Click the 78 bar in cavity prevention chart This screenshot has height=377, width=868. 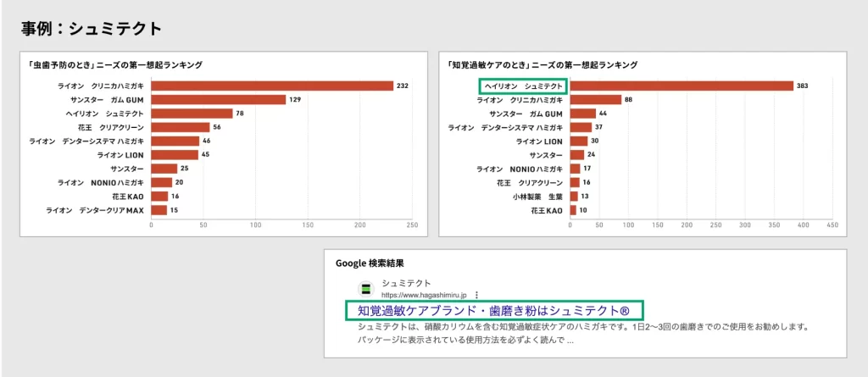(192, 114)
